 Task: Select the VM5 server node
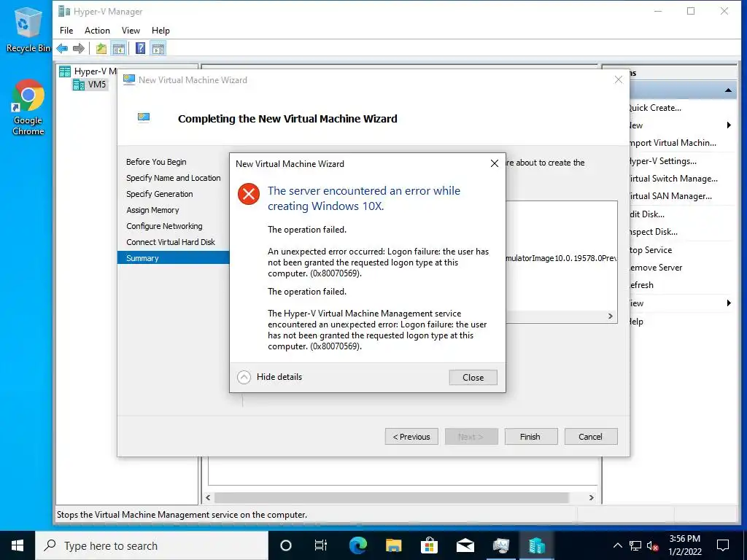coord(90,85)
